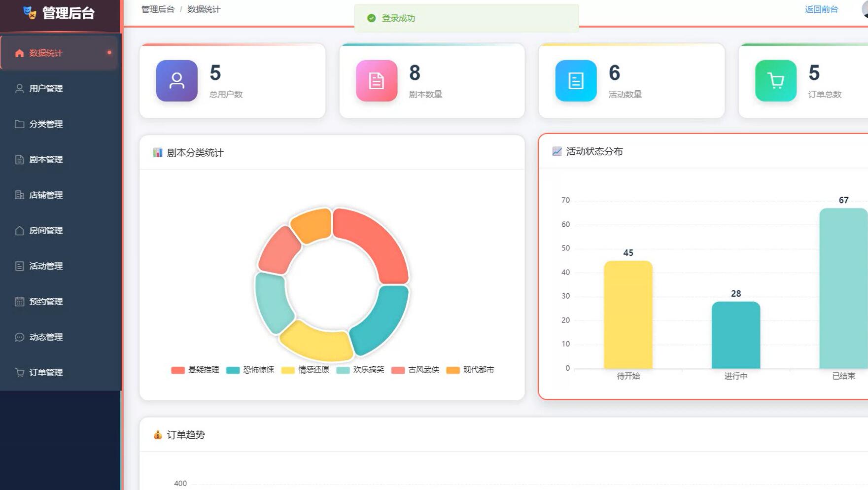
Task: Click the money bag icon beside 订单趋势
Action: pos(158,435)
